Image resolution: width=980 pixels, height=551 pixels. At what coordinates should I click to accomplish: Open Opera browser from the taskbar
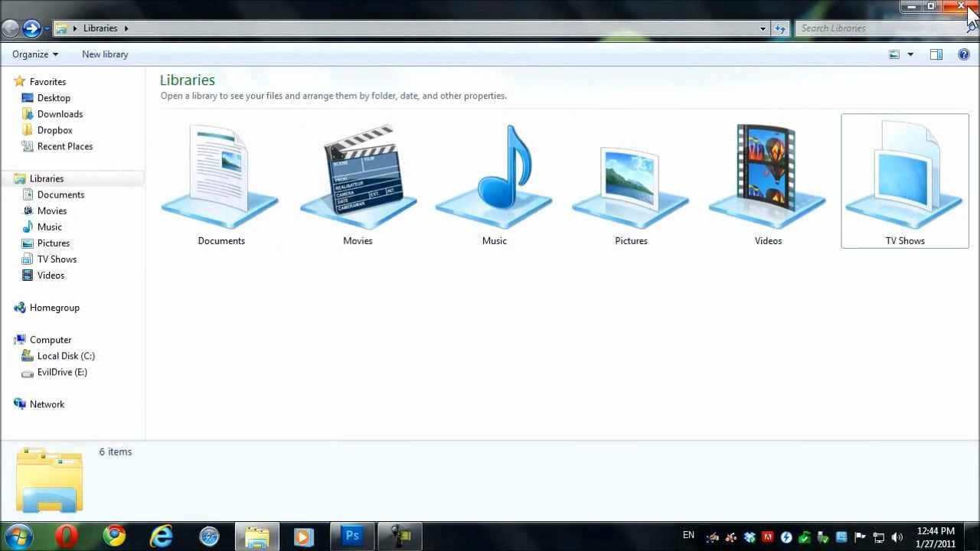pos(66,535)
